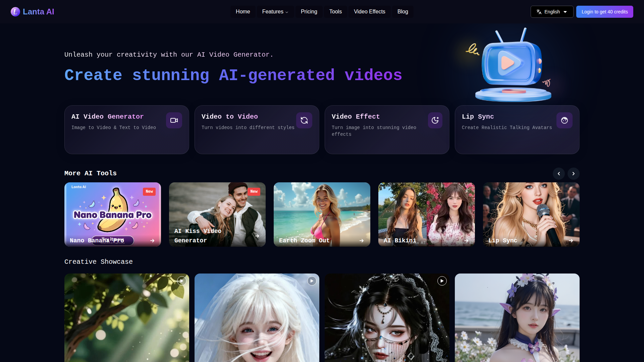Open the Nano Banana Pro tool thumbnail

[112, 211]
